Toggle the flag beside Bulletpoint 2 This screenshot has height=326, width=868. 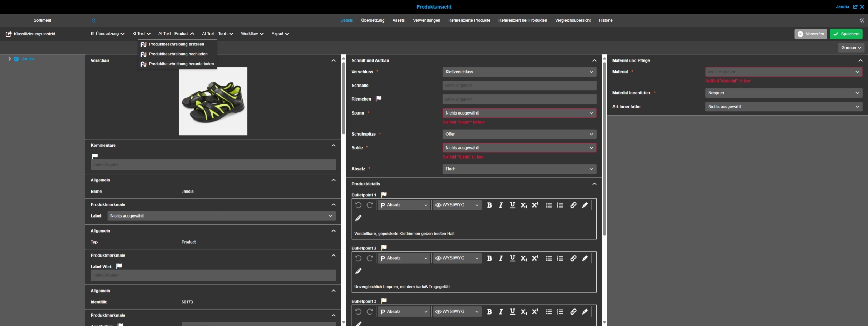coord(384,248)
